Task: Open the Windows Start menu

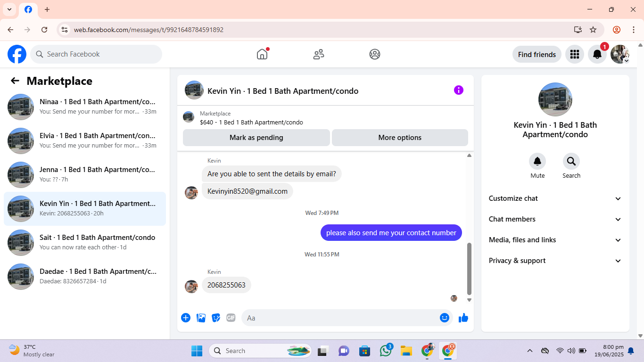Action: click(x=197, y=351)
